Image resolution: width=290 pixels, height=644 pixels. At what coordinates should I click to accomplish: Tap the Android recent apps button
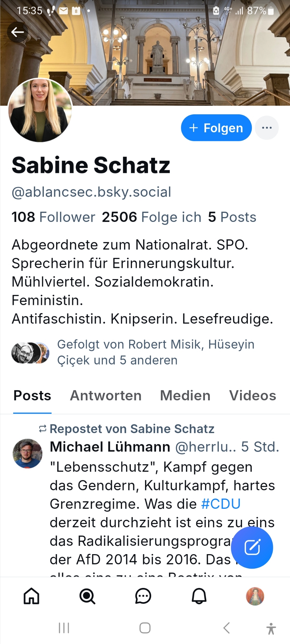[x=64, y=628]
